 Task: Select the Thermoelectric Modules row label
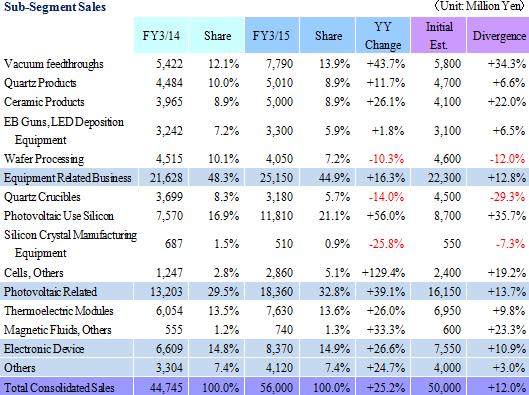[59, 311]
